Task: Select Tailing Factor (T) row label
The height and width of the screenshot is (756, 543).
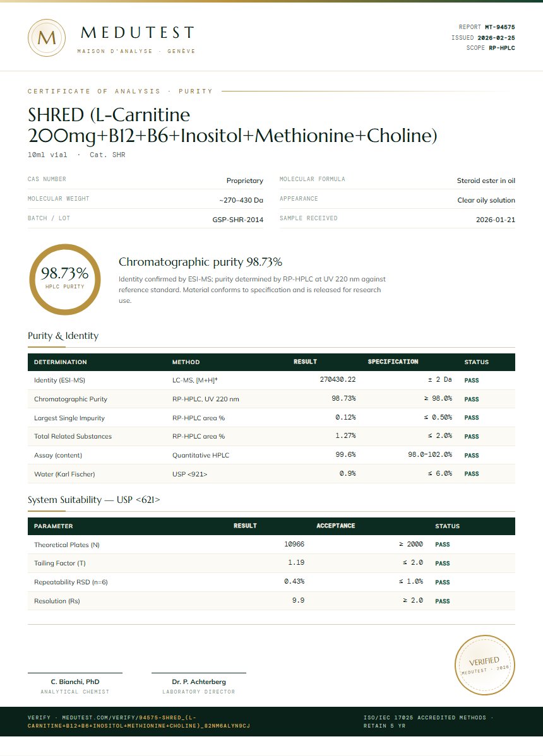Action: (x=59, y=563)
